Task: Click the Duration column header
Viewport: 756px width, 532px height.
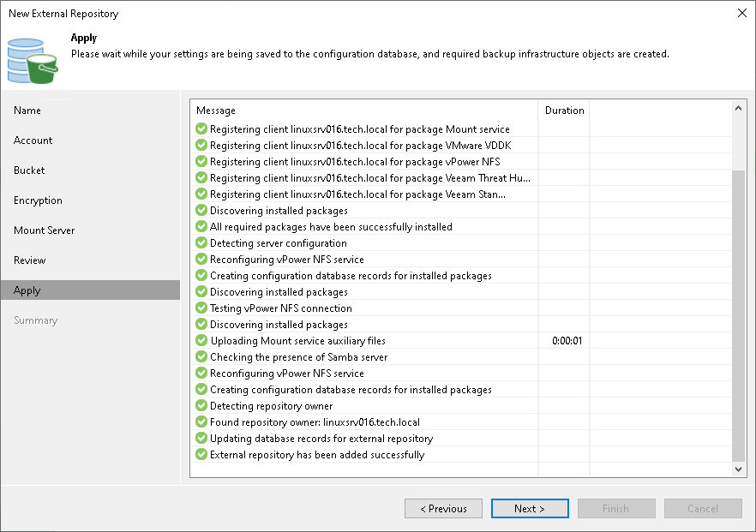Action: click(564, 111)
